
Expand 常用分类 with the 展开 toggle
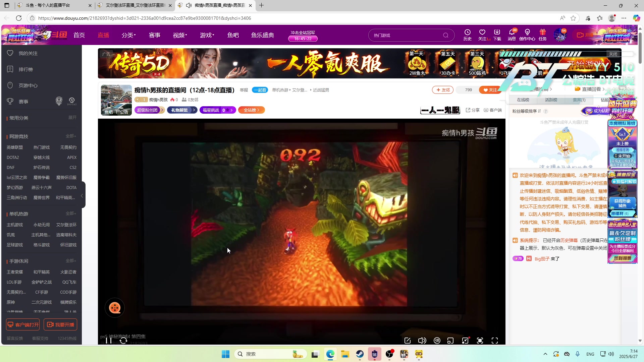tap(72, 118)
